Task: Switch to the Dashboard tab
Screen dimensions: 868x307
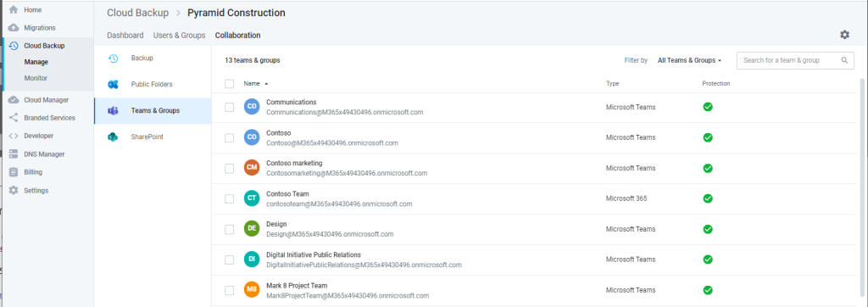Action: [x=125, y=35]
